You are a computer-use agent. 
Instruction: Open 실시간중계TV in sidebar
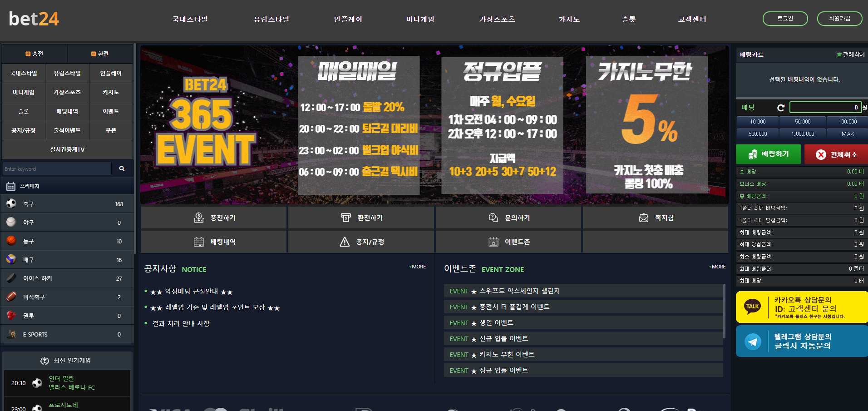67,149
